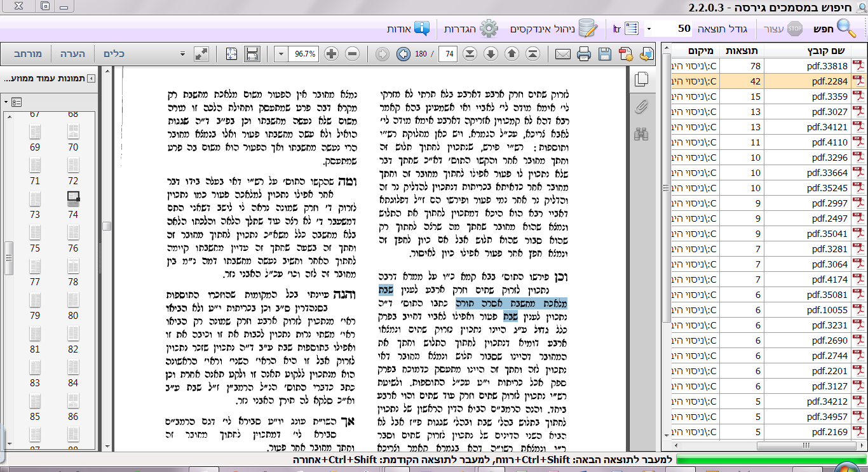Screen dimensions: 868x472
Task: Go to next page with down arrow
Action: pos(491,54)
